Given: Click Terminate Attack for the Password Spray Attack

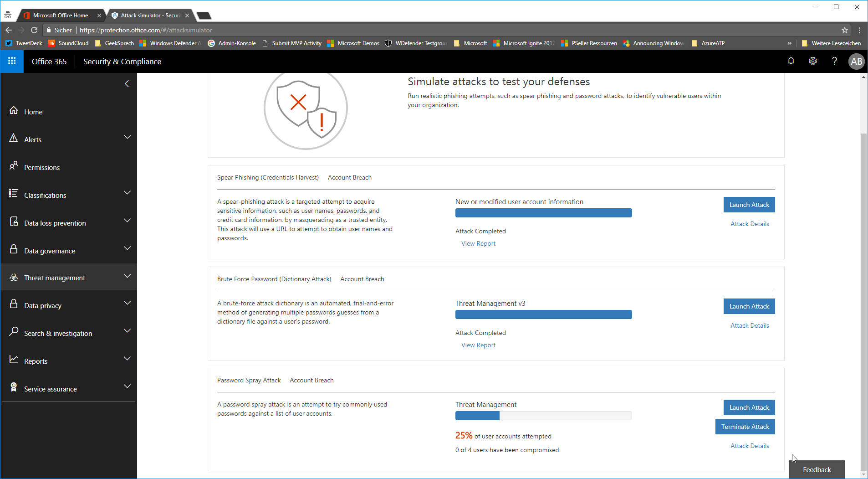Looking at the screenshot, I should click(745, 426).
